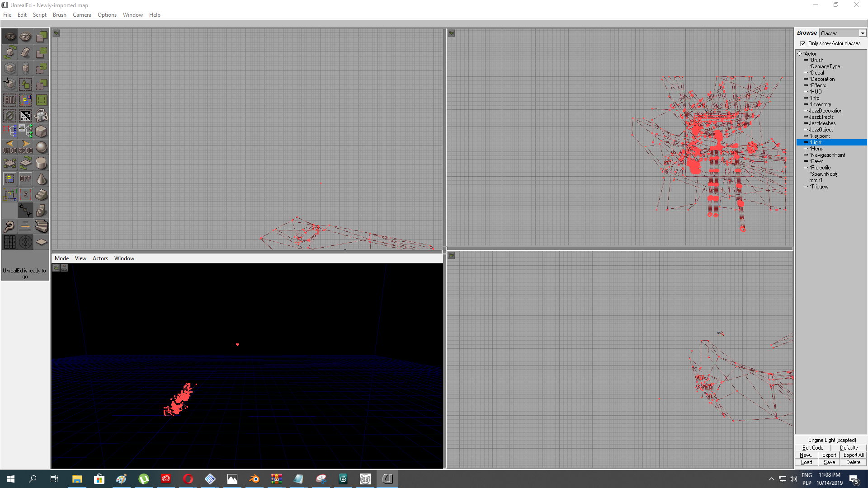Click the question mark help icon

[10, 226]
